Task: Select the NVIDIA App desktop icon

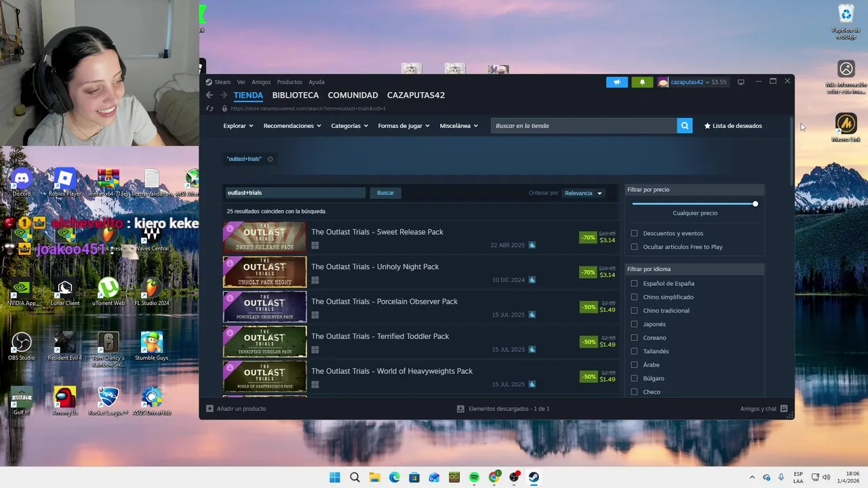Action: (x=21, y=292)
